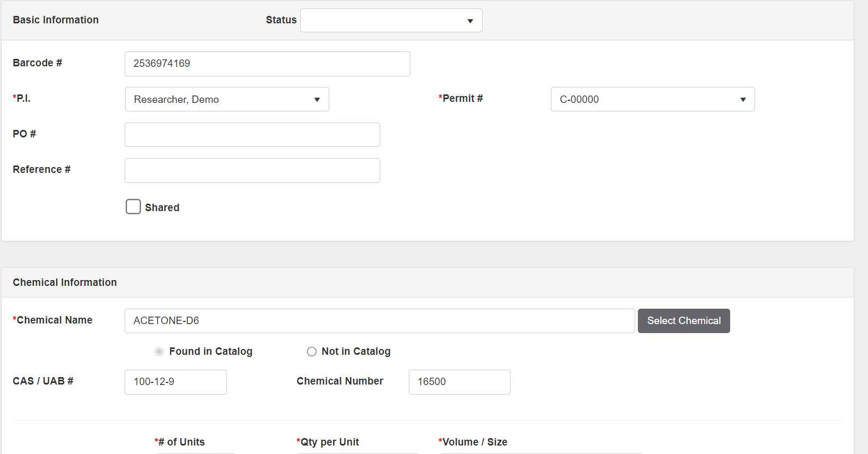Screen dimensions: 868x454
Task: Open the Status dropdown
Action: 391,21
